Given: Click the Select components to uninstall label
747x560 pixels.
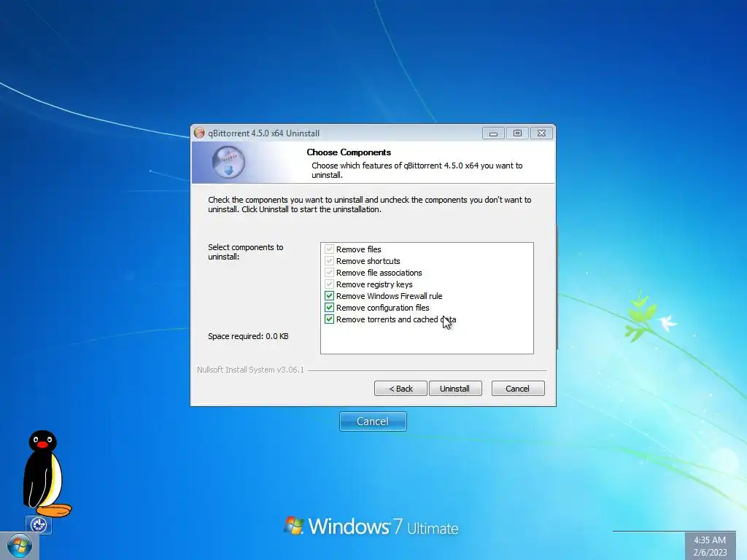Looking at the screenshot, I should coord(246,252).
